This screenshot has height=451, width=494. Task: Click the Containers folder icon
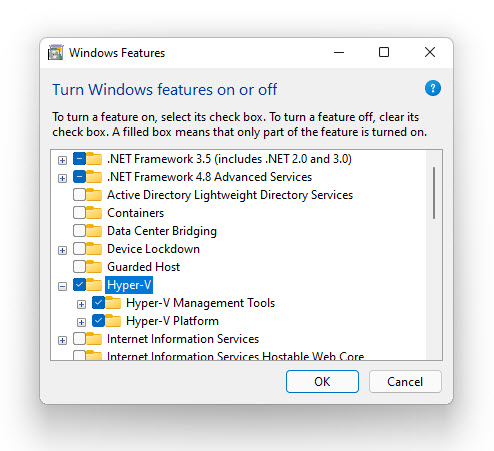pyautogui.click(x=94, y=213)
